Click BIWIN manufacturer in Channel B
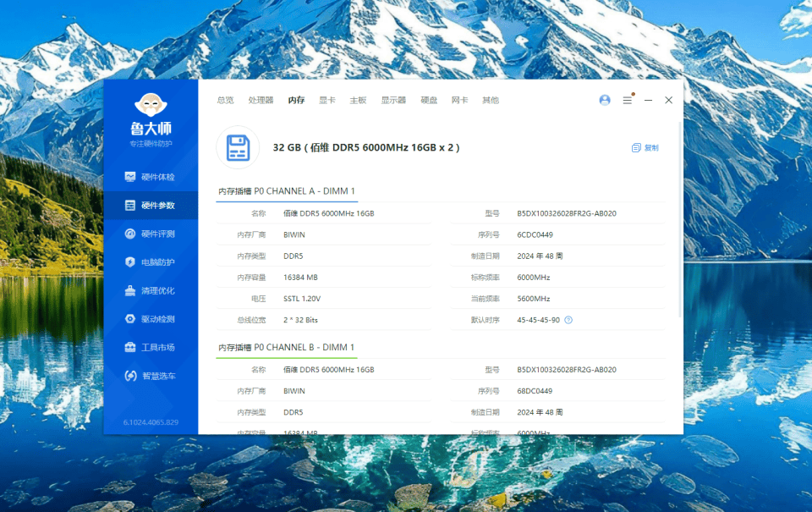Image resolution: width=812 pixels, height=512 pixels. [294, 391]
